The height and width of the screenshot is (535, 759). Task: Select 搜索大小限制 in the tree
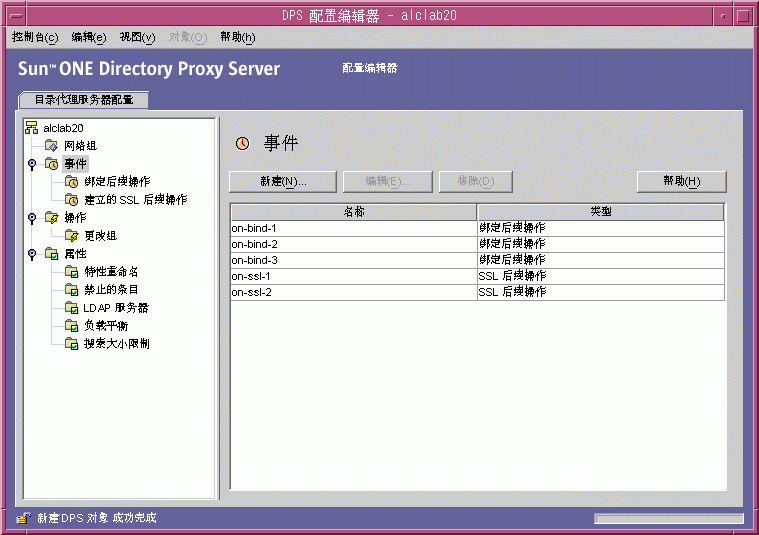(x=117, y=344)
